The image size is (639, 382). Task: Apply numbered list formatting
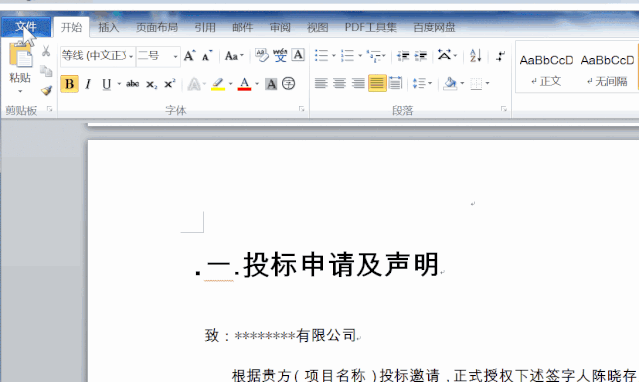348,55
